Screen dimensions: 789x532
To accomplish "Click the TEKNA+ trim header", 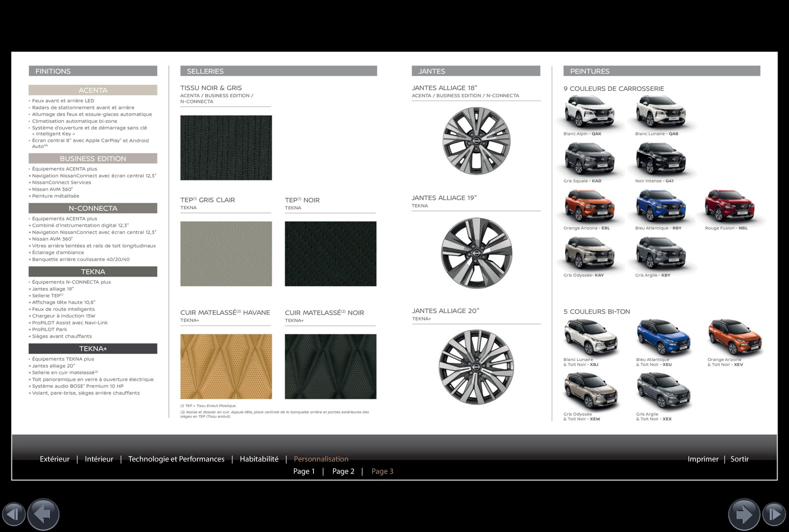I will click(93, 348).
